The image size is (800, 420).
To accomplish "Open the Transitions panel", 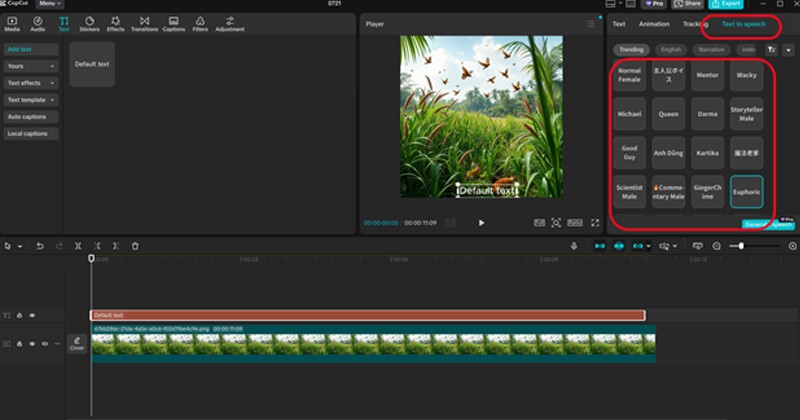I will pyautogui.click(x=144, y=24).
